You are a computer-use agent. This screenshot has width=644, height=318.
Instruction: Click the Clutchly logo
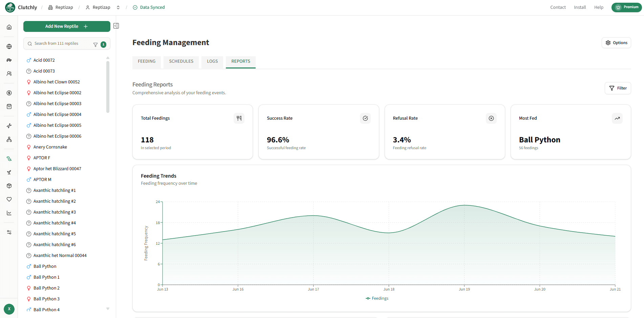(10, 7)
